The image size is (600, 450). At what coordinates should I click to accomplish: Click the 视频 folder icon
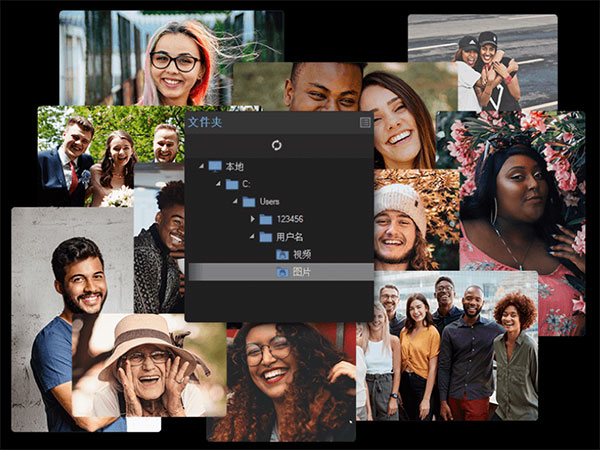[282, 254]
